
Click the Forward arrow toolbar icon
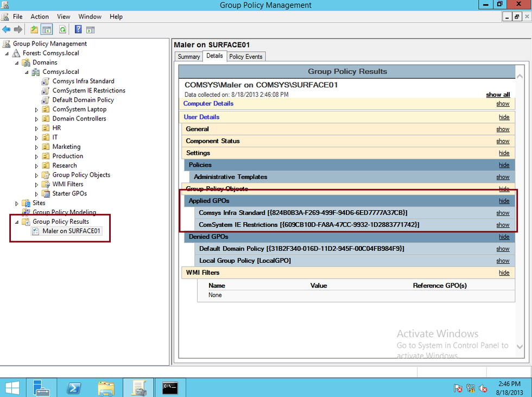click(x=18, y=29)
